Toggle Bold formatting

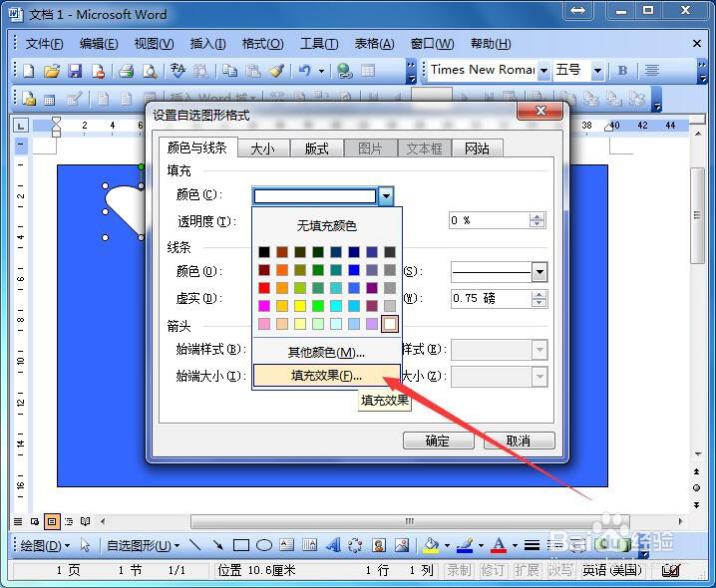tap(622, 71)
